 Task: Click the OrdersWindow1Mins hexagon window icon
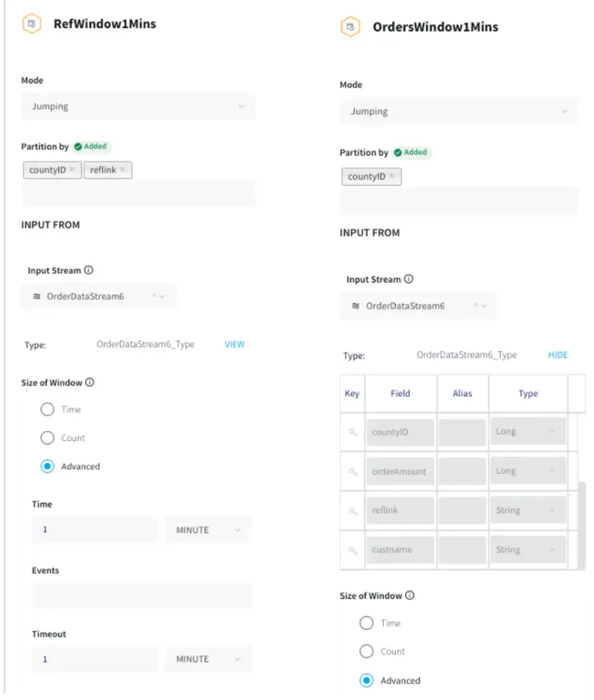click(350, 27)
